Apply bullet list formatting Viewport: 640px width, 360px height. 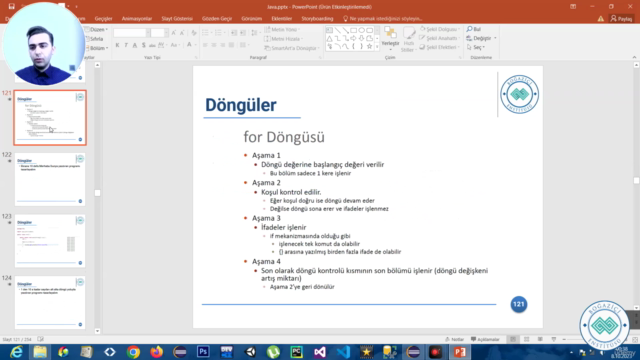click(x=206, y=33)
